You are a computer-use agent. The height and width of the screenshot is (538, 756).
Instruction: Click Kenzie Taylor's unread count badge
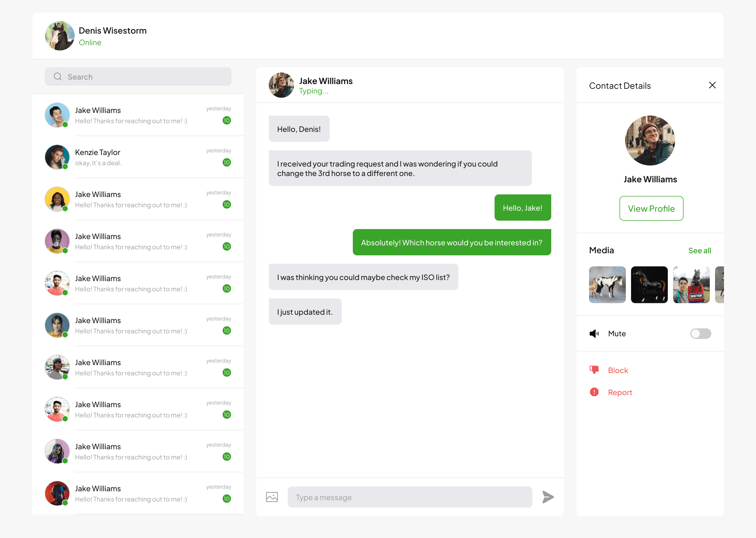pos(227,162)
